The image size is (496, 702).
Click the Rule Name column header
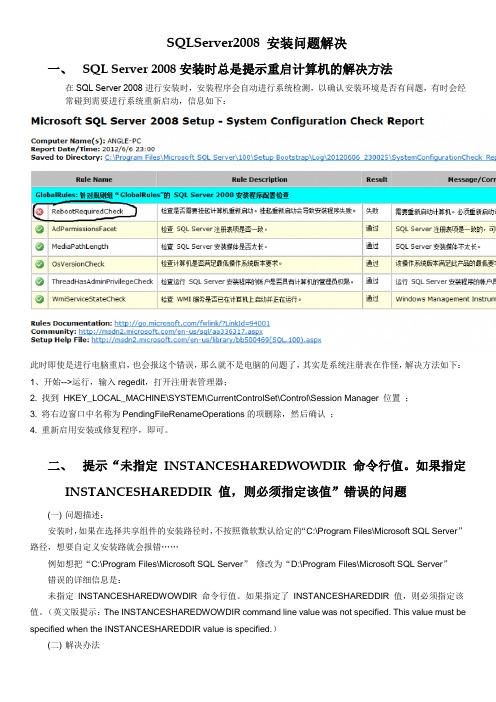[x=94, y=180]
